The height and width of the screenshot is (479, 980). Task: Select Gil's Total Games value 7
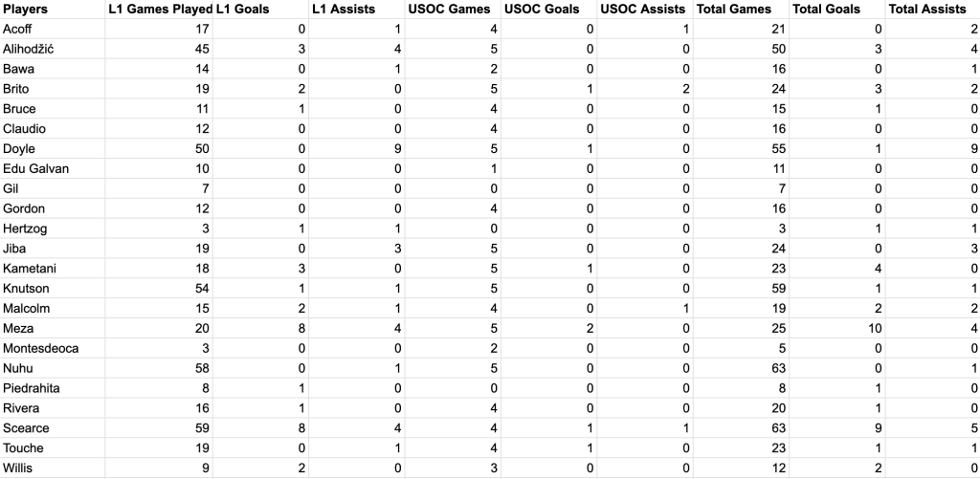(778, 188)
